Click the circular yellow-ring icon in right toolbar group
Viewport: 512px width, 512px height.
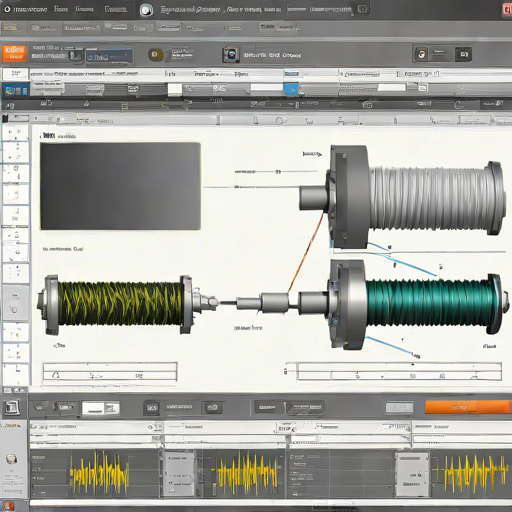(x=422, y=54)
